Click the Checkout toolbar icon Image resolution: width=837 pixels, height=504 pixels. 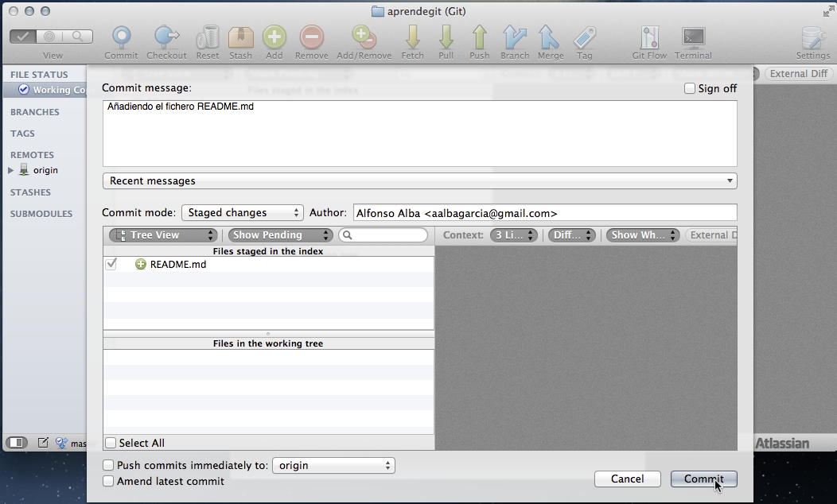(x=166, y=37)
